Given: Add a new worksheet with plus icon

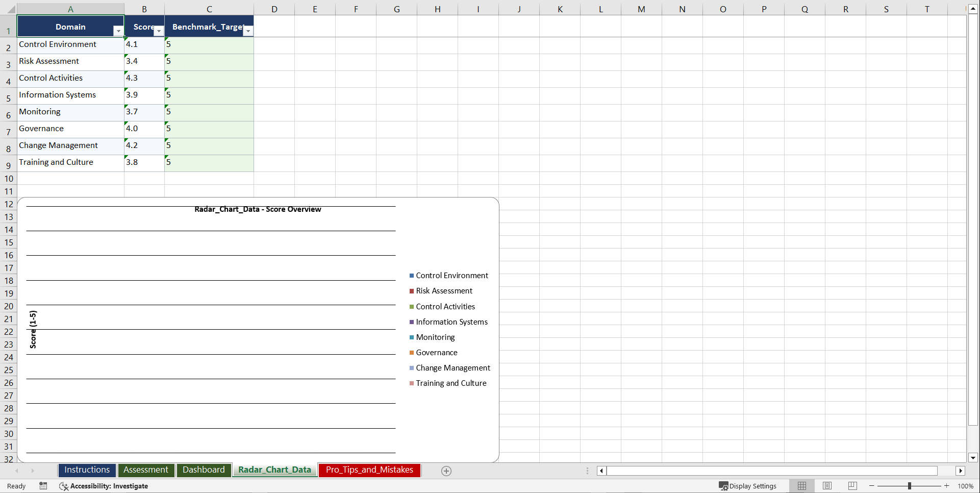Looking at the screenshot, I should [446, 471].
